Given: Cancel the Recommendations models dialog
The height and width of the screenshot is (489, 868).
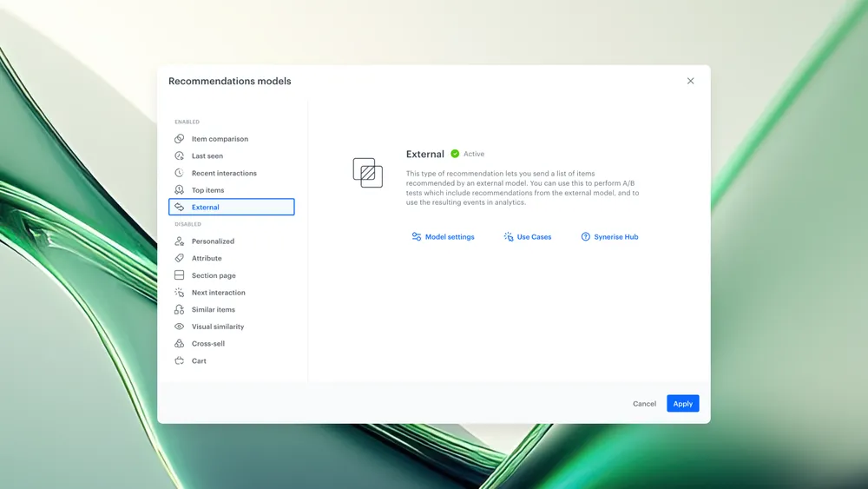Looking at the screenshot, I should coord(644,404).
